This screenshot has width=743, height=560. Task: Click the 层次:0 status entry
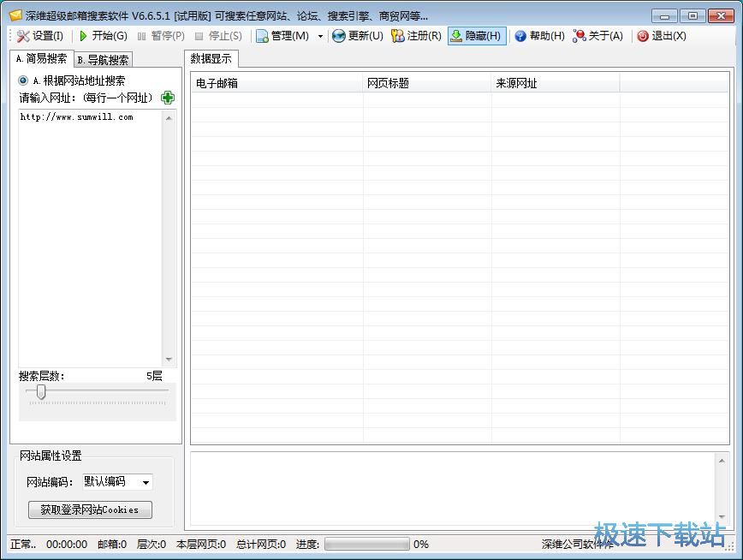(152, 545)
